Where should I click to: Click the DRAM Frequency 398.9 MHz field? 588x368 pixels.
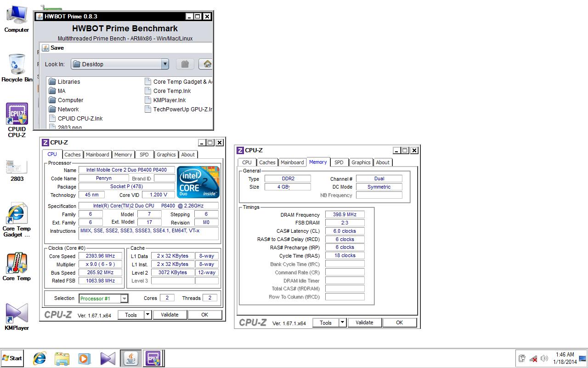coord(345,215)
